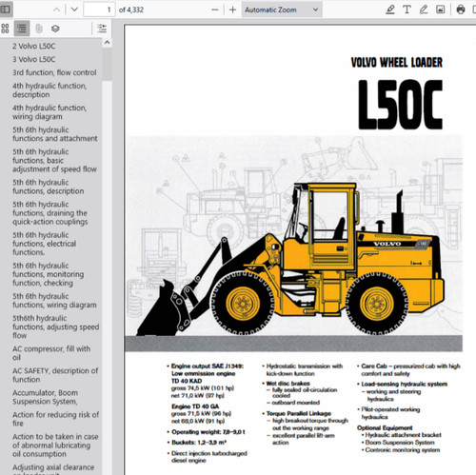Show the document outline view
Screen dimensions: 476x475
[x=22, y=29]
